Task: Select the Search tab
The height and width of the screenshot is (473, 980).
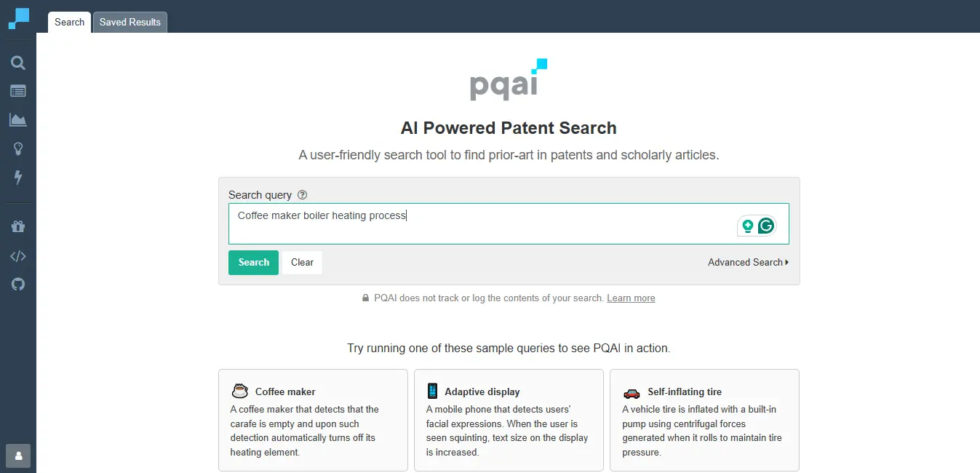Action: pyautogui.click(x=69, y=22)
